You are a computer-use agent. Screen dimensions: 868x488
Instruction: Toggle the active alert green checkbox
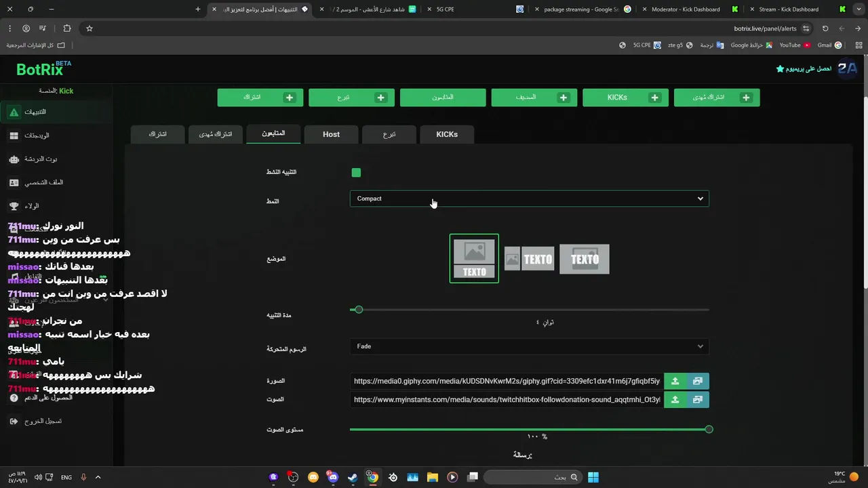pyautogui.click(x=356, y=173)
